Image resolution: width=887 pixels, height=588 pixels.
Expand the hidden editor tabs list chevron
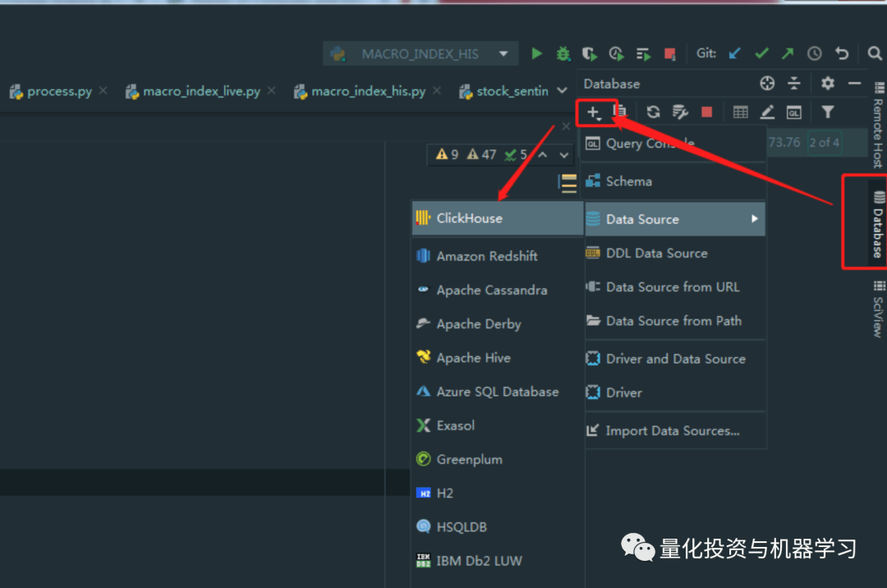click(562, 90)
